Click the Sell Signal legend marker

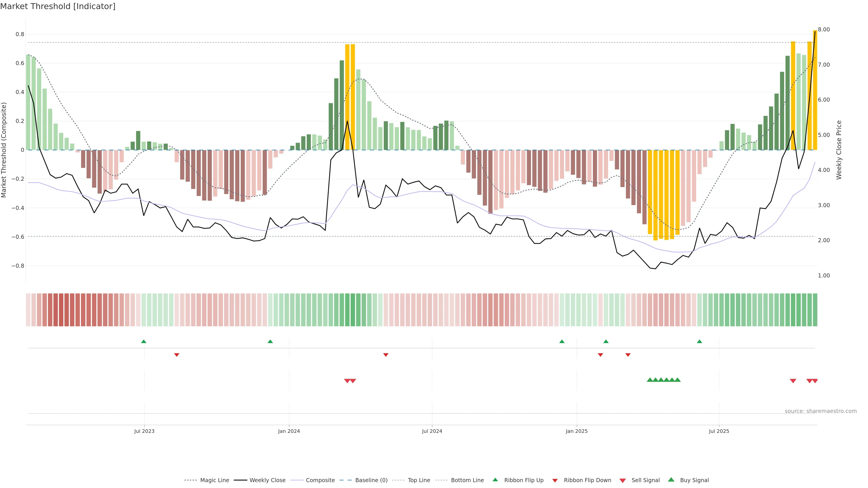click(623, 480)
